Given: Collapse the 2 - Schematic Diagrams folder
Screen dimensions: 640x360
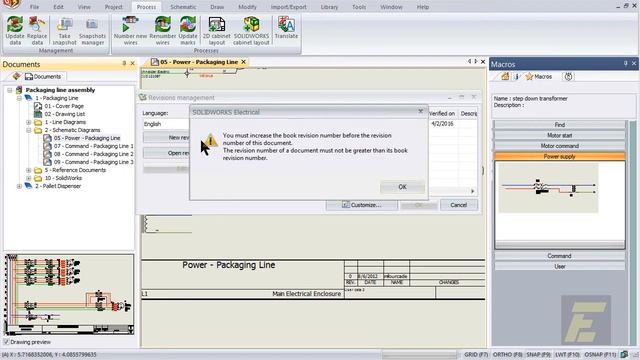Looking at the screenshot, I should [x=29, y=130].
